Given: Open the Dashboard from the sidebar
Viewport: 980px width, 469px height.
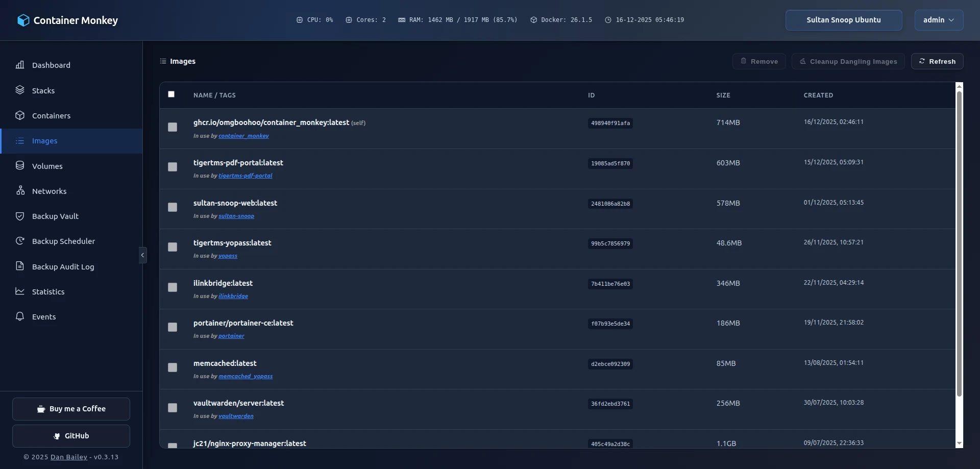Looking at the screenshot, I should click(x=51, y=65).
